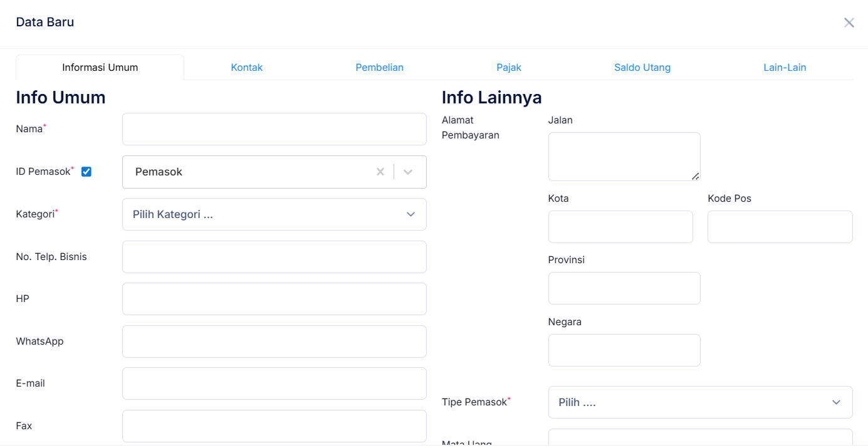Click the Jalan address text area
Screen dimensions: 868x448
624,157
